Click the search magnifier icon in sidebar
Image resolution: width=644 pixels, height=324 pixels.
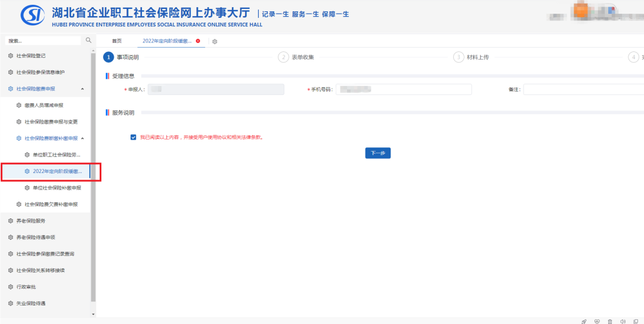[89, 40]
